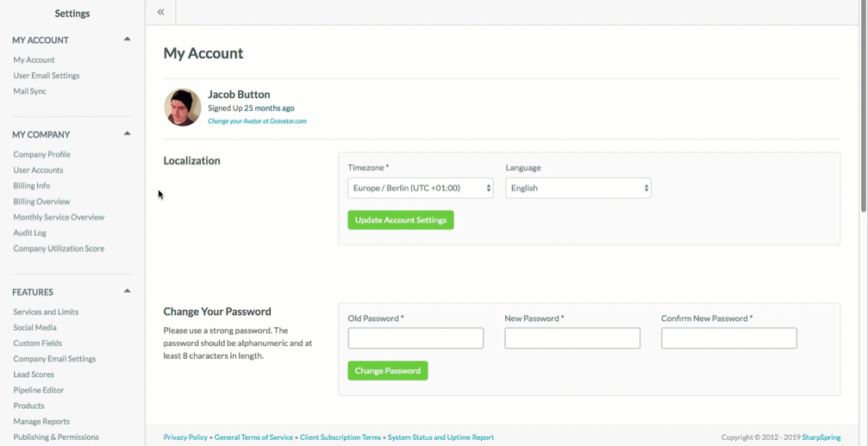
Task: Open User Email Settings in sidebar
Action: point(47,76)
